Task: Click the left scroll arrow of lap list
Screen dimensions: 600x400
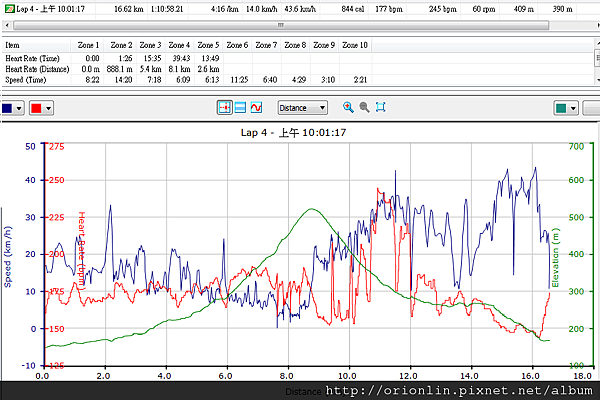Action: point(7,25)
